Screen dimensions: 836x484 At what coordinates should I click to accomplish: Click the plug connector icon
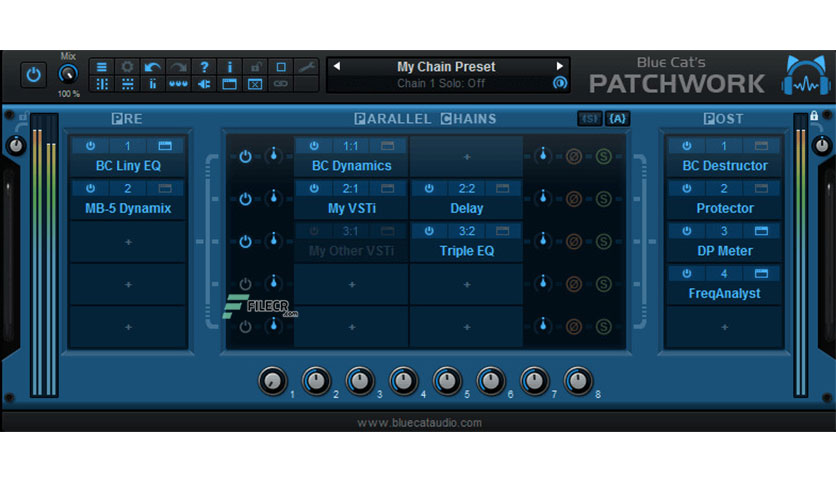coord(204,84)
